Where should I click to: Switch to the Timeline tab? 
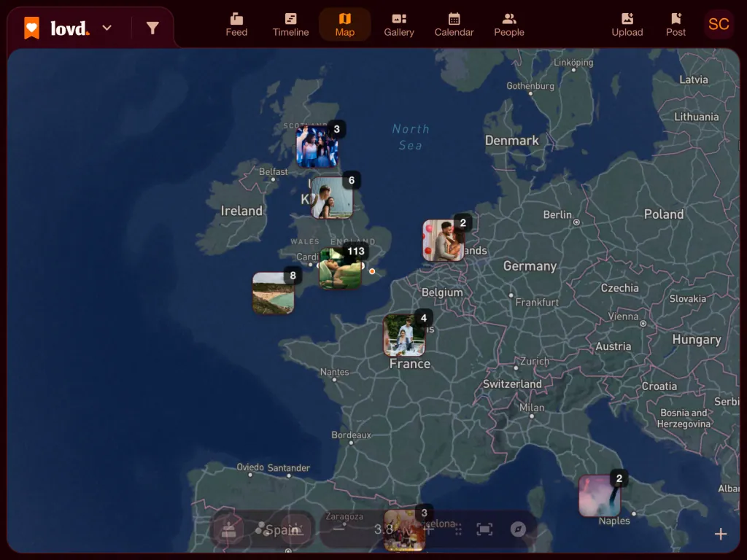pos(290,25)
